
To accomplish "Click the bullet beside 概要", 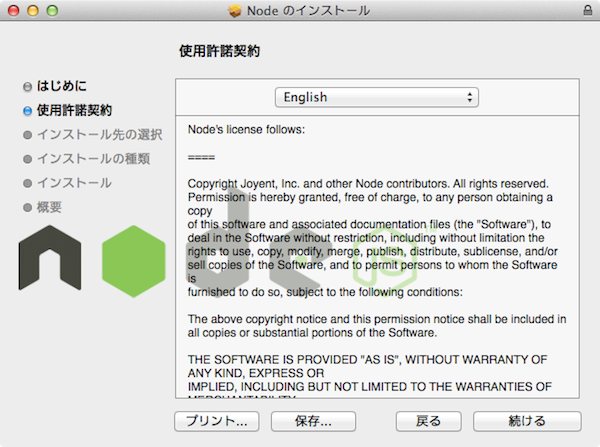I will point(27,207).
